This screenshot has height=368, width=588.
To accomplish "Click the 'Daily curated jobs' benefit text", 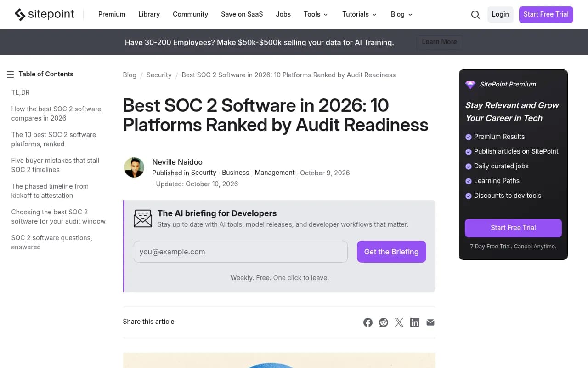I will click(501, 166).
